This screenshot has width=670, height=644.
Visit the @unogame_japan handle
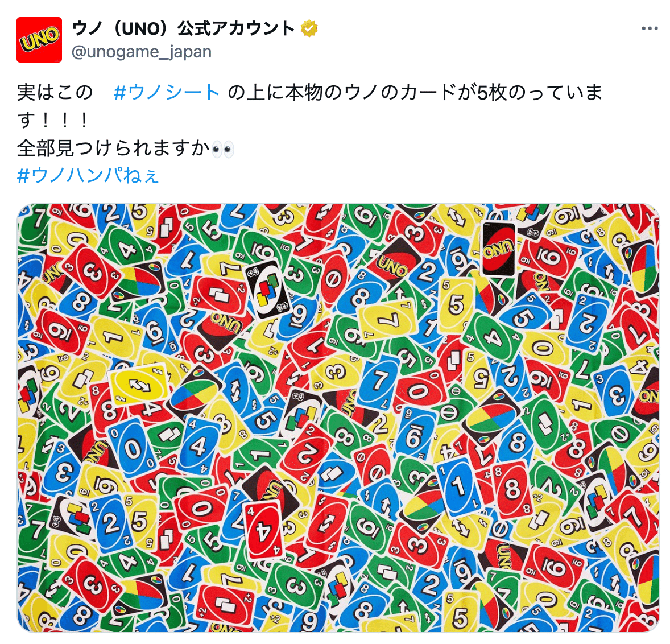(142, 52)
